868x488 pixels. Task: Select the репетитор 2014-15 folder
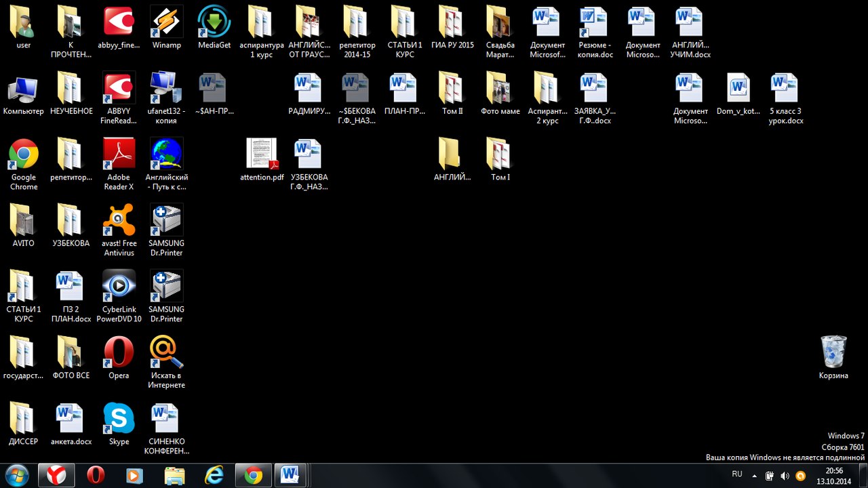point(357,31)
